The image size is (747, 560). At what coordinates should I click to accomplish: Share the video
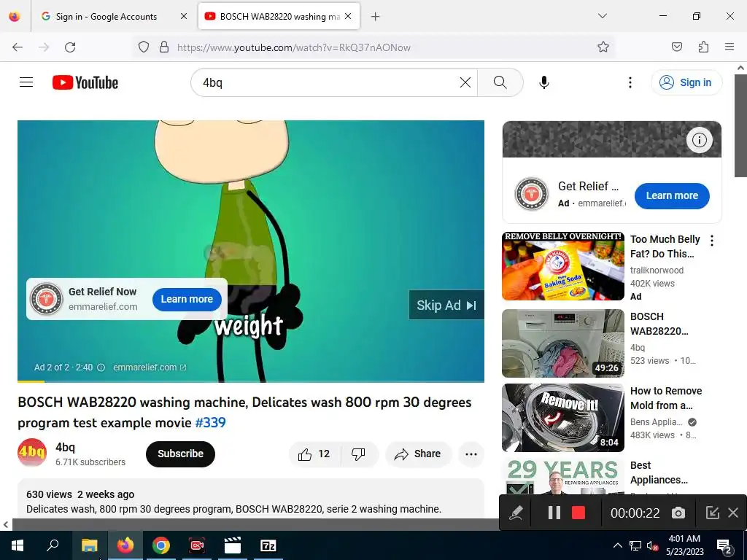[x=418, y=454]
